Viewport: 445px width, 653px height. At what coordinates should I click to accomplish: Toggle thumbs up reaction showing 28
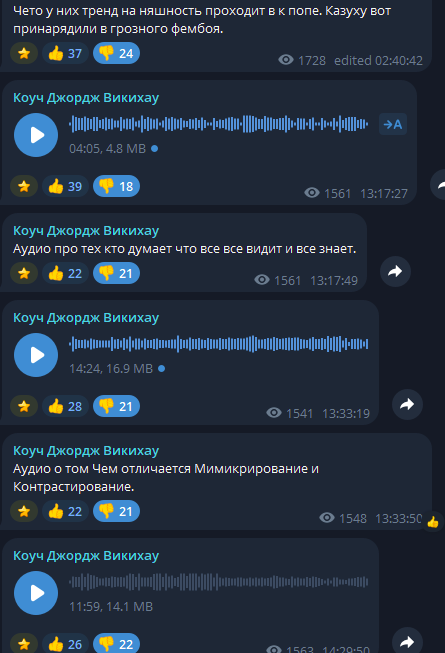click(65, 406)
